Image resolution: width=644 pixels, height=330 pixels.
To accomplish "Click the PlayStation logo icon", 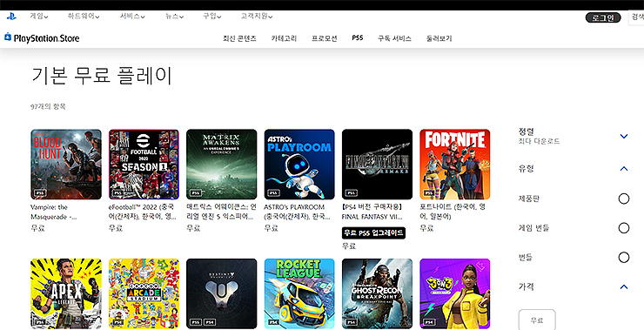I will coord(11,17).
